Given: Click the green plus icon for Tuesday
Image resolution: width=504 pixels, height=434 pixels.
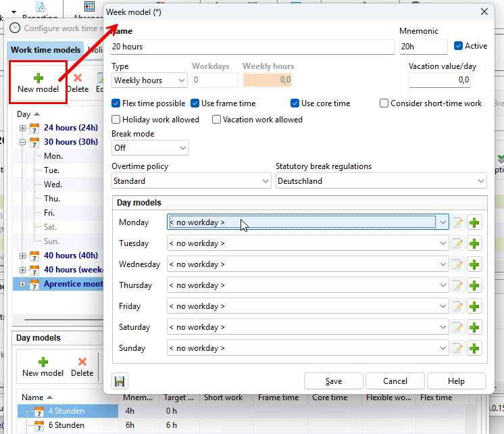Looking at the screenshot, I should pos(474,243).
